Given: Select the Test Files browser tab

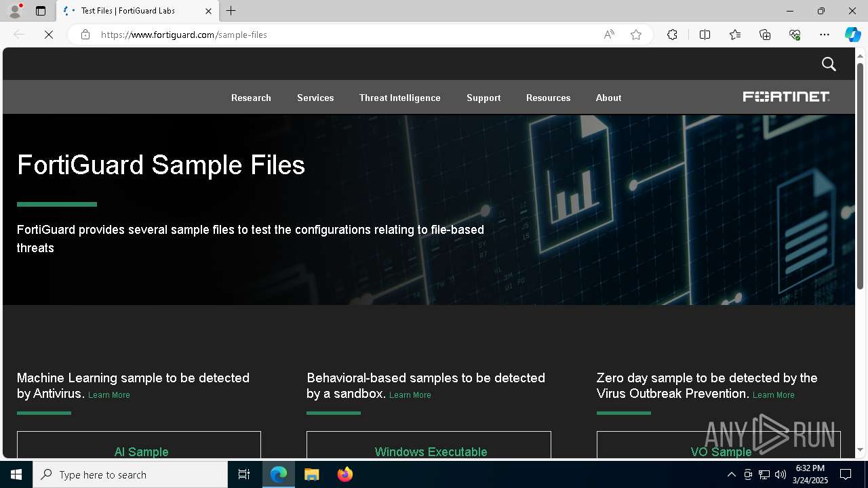Looking at the screenshot, I should tap(138, 11).
